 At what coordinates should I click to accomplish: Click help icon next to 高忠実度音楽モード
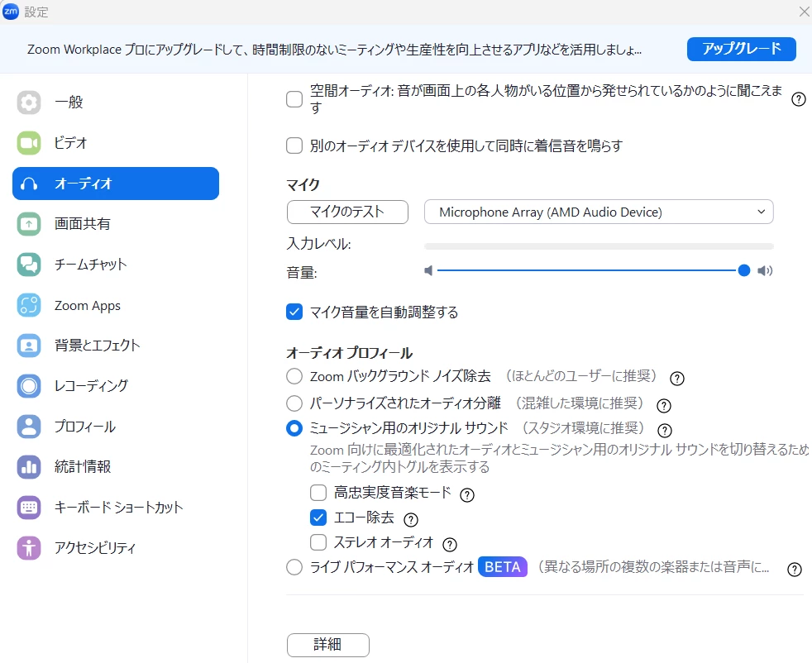click(x=467, y=495)
